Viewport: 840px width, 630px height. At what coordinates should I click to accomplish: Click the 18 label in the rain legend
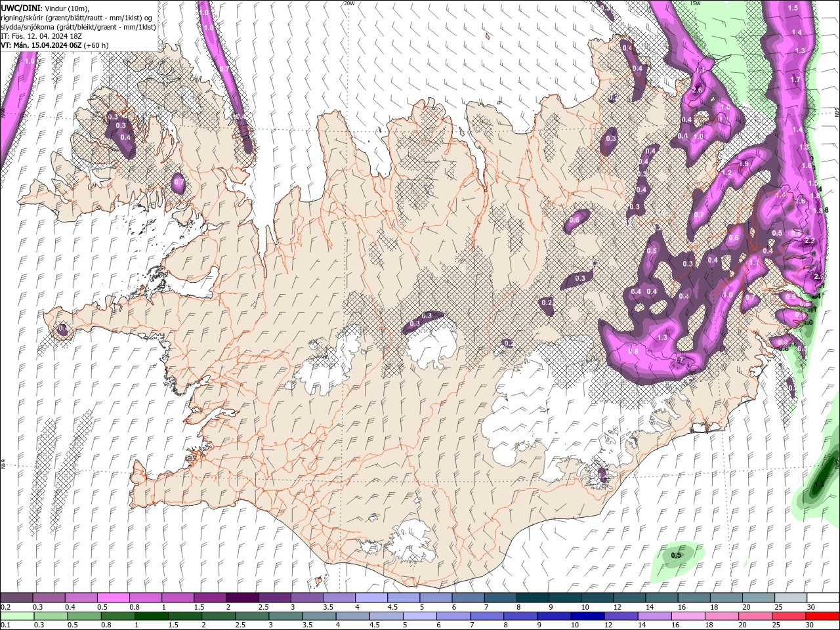(x=709, y=625)
